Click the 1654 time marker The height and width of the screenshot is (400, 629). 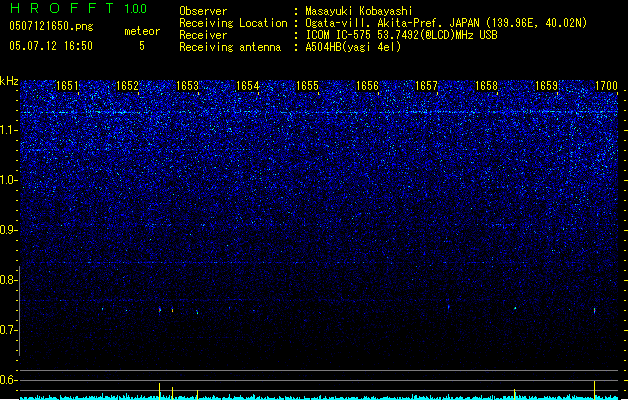pyautogui.click(x=248, y=86)
